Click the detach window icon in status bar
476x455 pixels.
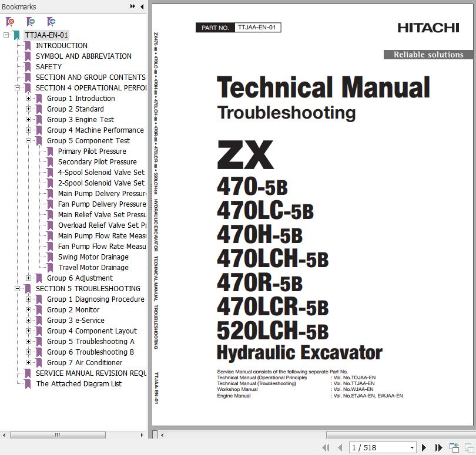pos(470,447)
